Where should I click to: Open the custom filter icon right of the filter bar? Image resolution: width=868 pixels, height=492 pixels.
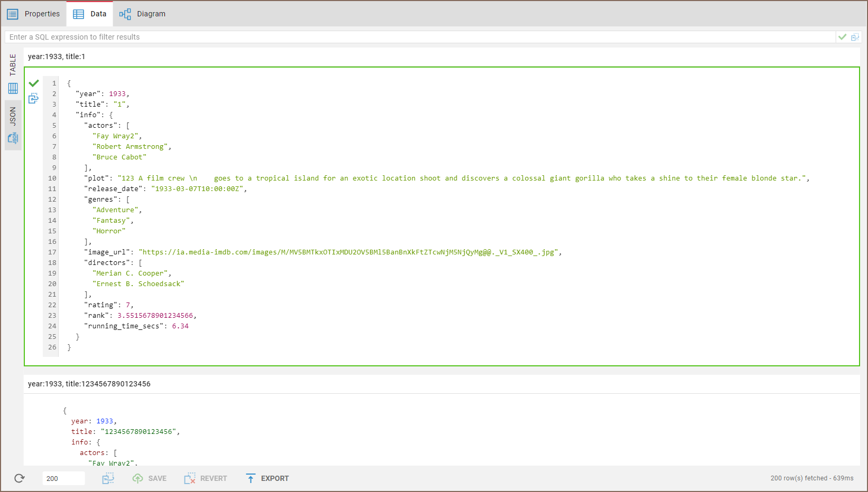(x=856, y=36)
